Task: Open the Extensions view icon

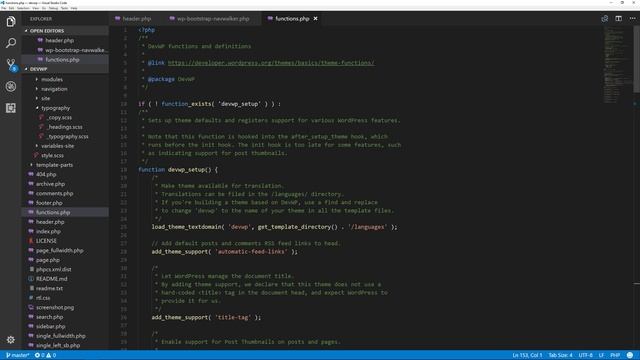Action: [11, 108]
